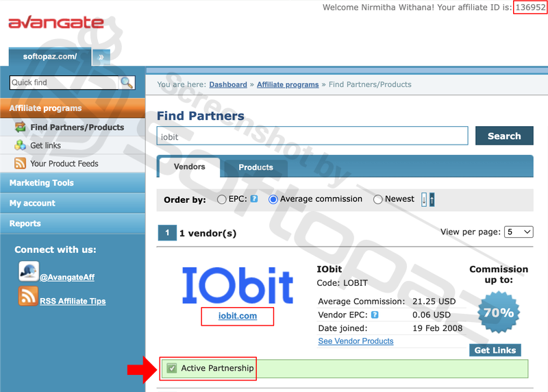Click the Find Partners search field
Viewport: 548px width, 392px height.
coord(312,136)
